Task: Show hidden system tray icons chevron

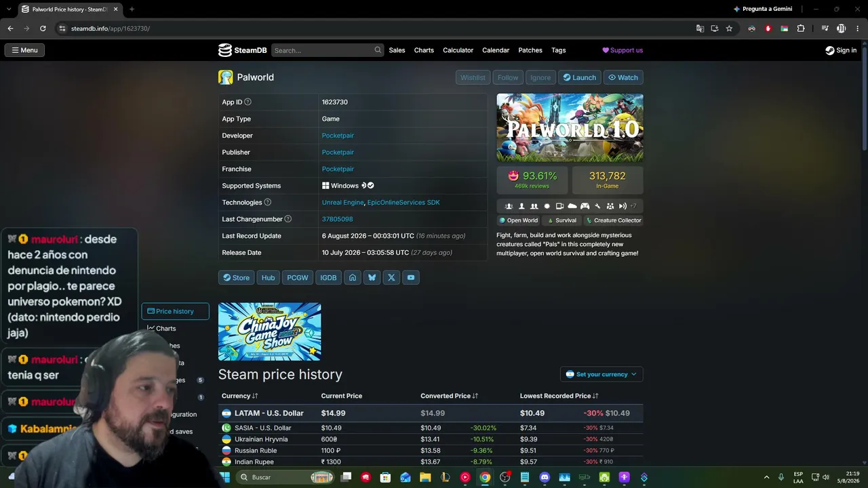Action: click(767, 477)
